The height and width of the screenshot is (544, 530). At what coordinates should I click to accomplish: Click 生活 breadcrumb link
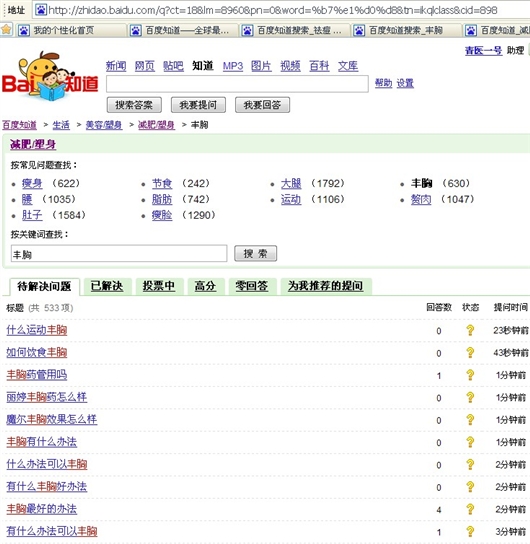[x=61, y=125]
